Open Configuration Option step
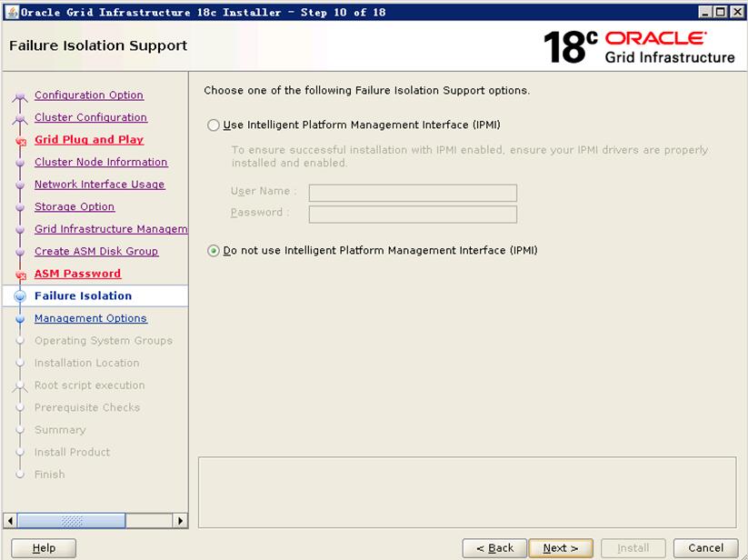 point(89,95)
